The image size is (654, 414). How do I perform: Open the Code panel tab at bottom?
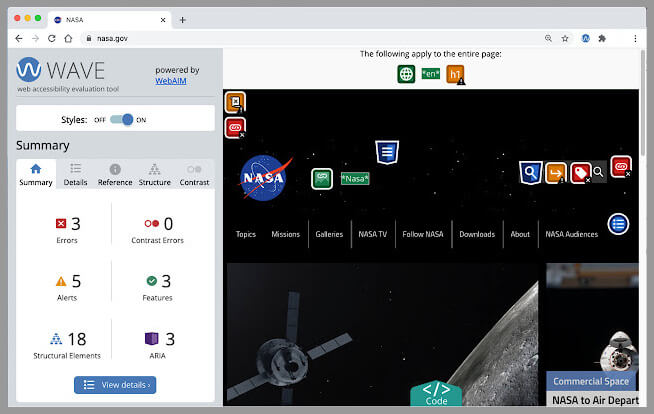tap(436, 393)
